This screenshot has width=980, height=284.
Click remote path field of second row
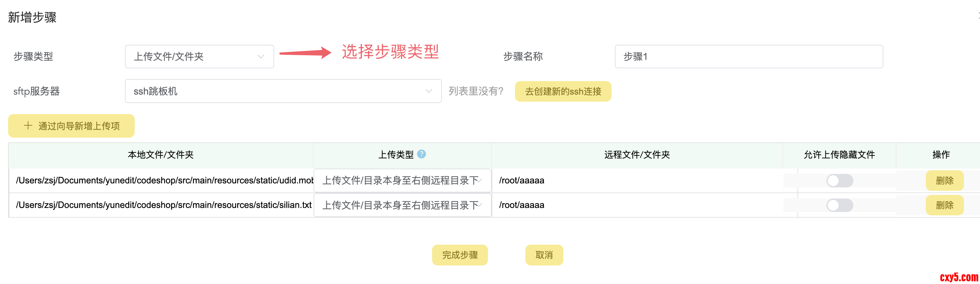pos(637,205)
